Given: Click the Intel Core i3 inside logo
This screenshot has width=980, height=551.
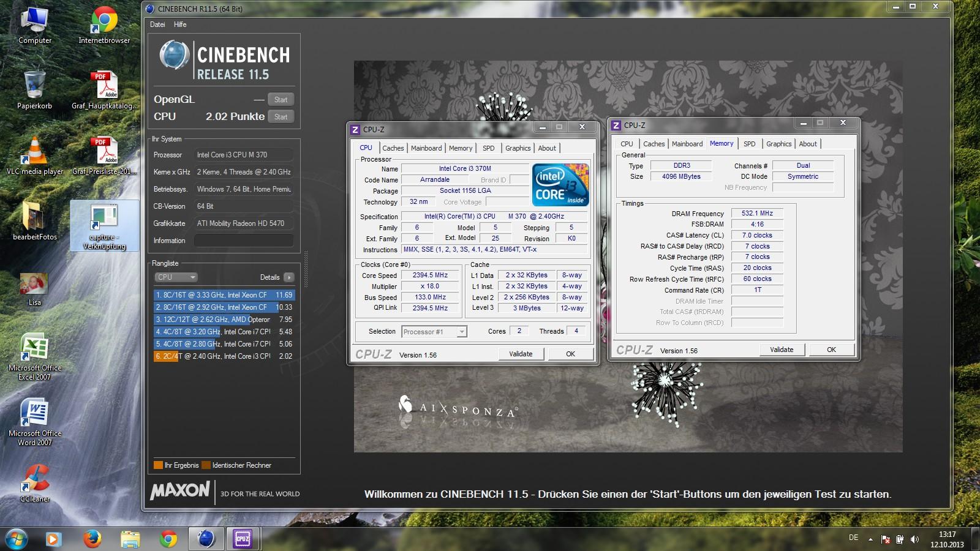Looking at the screenshot, I should tap(560, 185).
